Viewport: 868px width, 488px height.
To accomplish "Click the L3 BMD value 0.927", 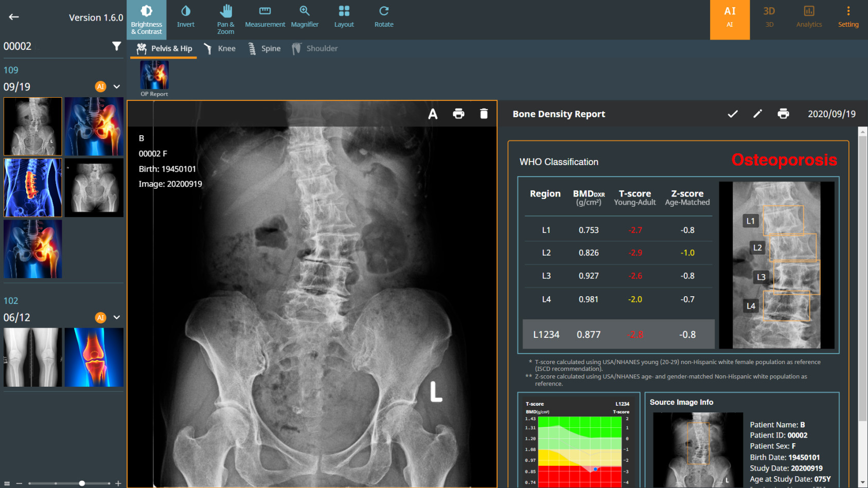I will tap(589, 276).
